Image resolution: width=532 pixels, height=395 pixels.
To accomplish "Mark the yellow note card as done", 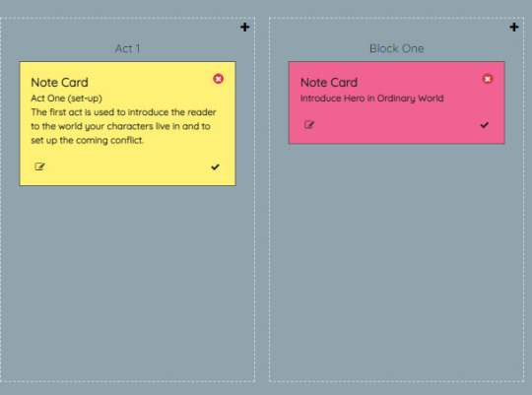I will [x=215, y=166].
